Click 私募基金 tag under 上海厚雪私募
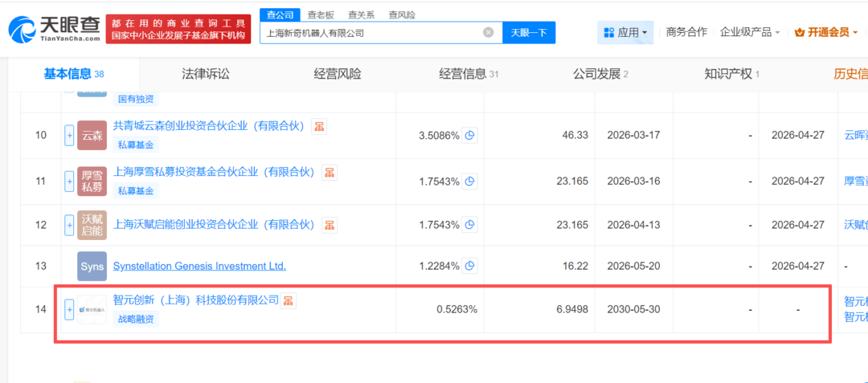The image size is (868, 383). coord(136,191)
